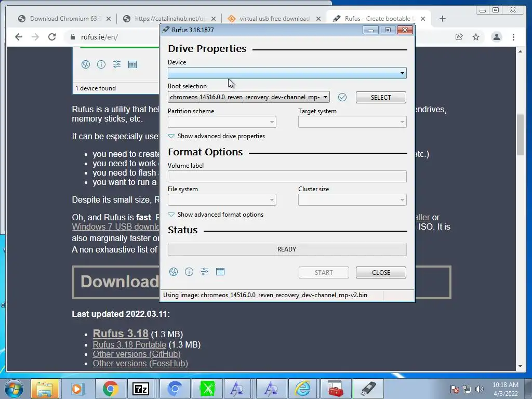Click globe icon in webpage Rufus screenshot
The image size is (532, 399).
click(x=86, y=64)
